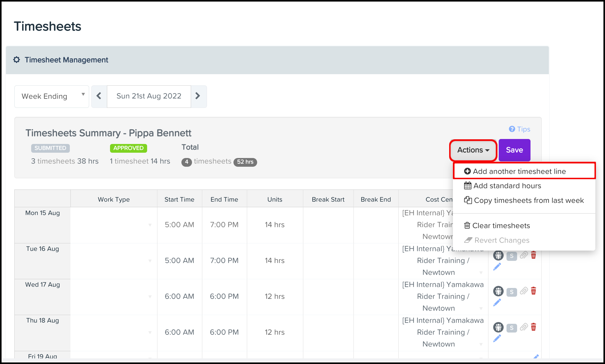Delete the Thu 18 Aug timesheet entry
605x364 pixels.
coord(533,327)
